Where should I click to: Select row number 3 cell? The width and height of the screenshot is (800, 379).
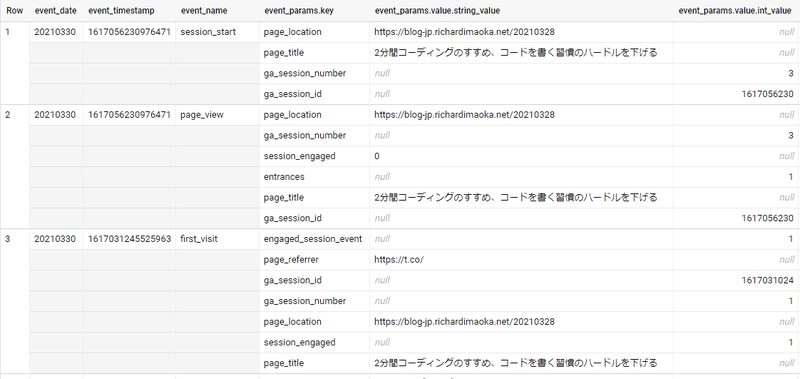[7, 239]
